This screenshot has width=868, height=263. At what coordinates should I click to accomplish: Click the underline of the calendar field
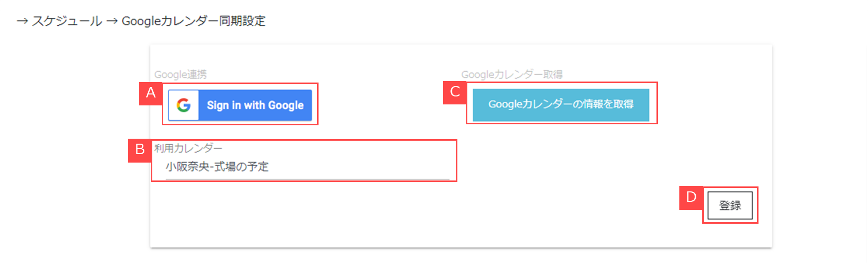tap(307, 179)
